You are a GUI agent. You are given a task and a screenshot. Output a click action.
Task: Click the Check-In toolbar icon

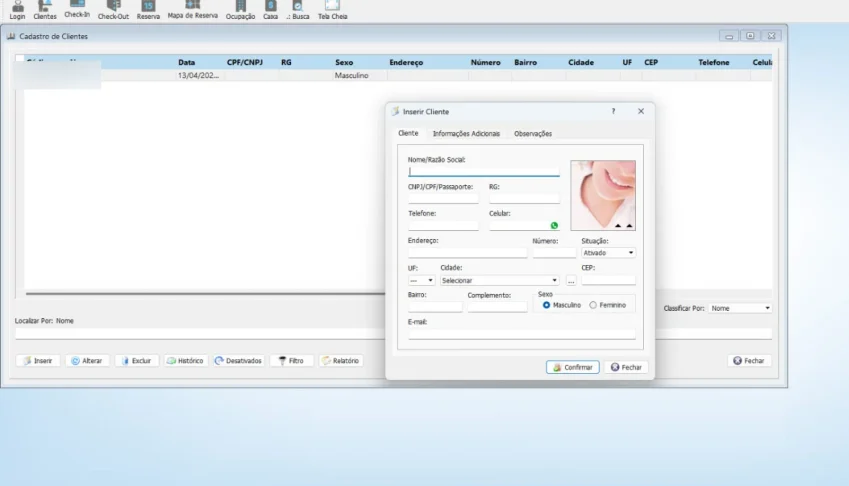pyautogui.click(x=77, y=9)
